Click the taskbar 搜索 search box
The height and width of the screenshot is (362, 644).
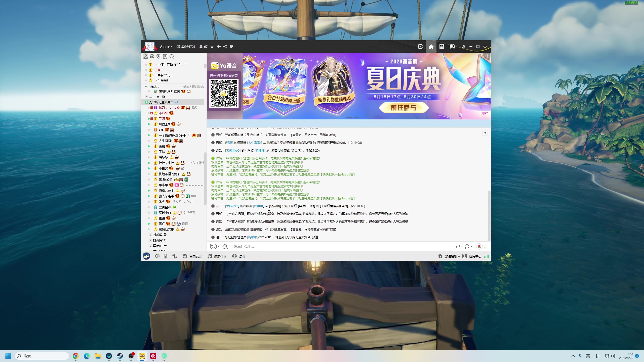pos(42,356)
